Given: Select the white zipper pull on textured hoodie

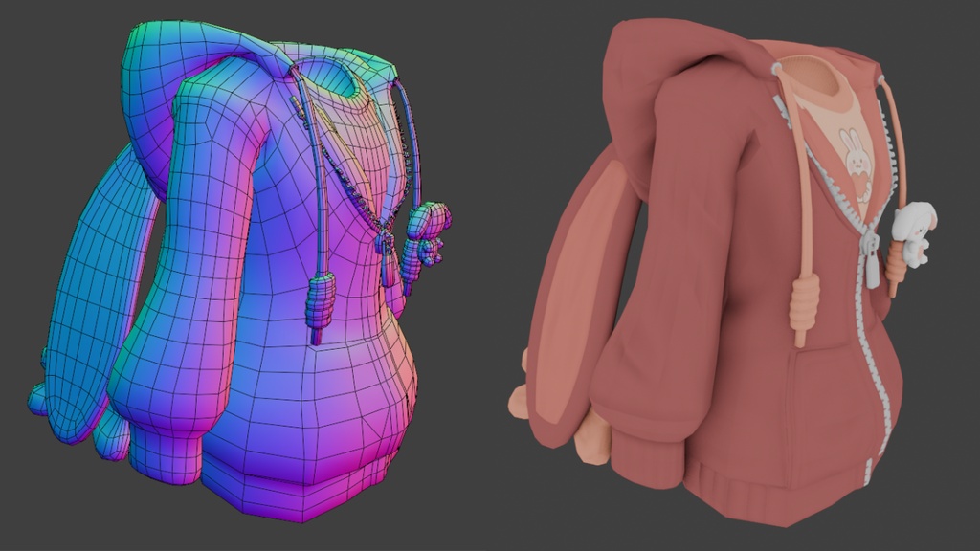Looking at the screenshot, I should (871, 260).
